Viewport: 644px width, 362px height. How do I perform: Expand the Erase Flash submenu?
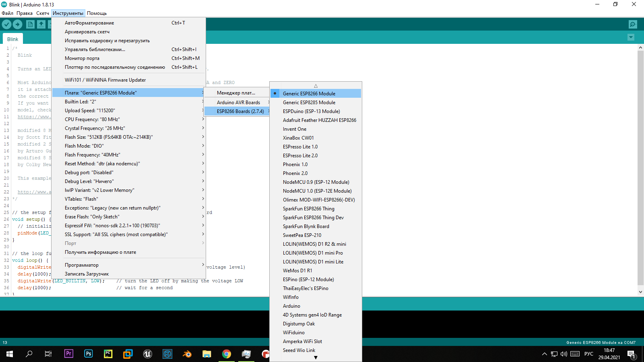tap(129, 217)
